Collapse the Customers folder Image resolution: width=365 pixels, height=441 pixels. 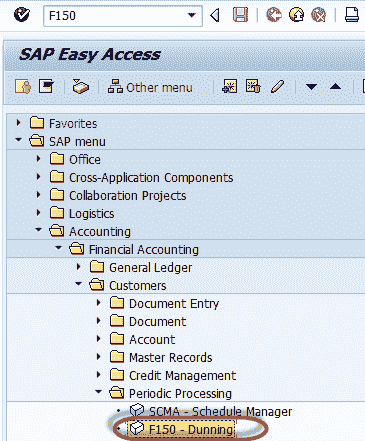pyautogui.click(x=79, y=284)
